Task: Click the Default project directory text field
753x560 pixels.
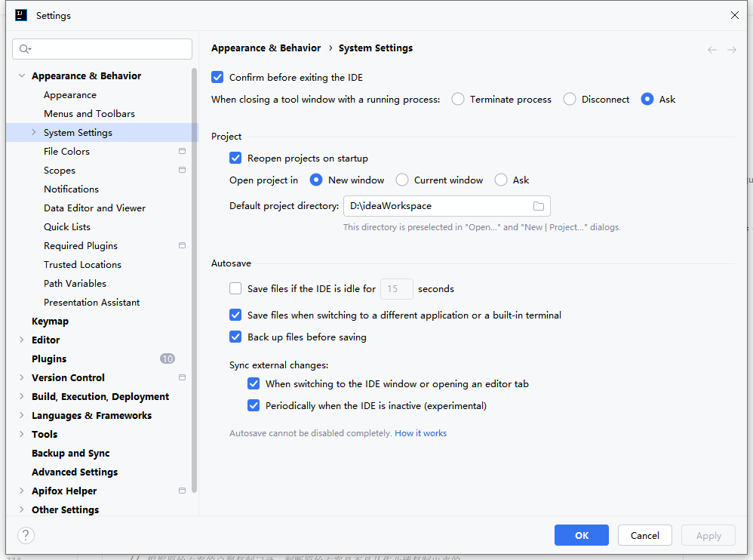Action: pos(438,206)
